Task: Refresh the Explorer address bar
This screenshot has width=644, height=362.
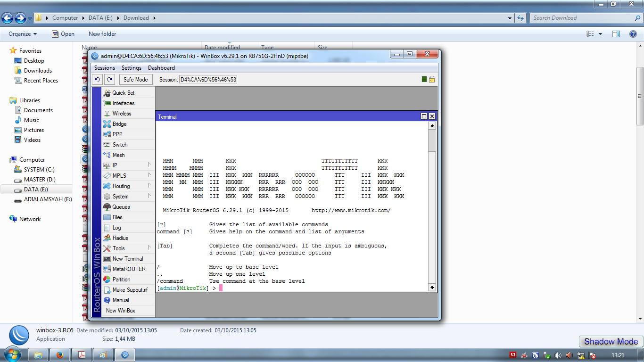Action: pyautogui.click(x=520, y=18)
